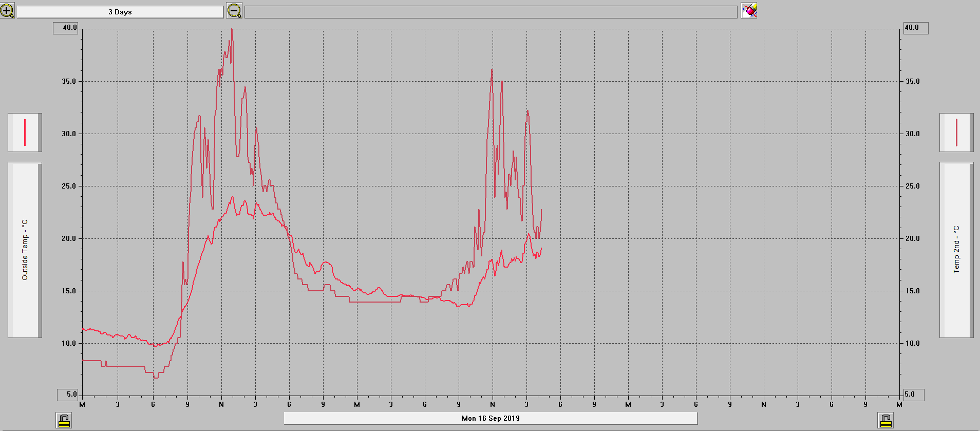Screen dimensions: 980x431
Task: Click the empty bar beside zoom out
Action: point(491,12)
